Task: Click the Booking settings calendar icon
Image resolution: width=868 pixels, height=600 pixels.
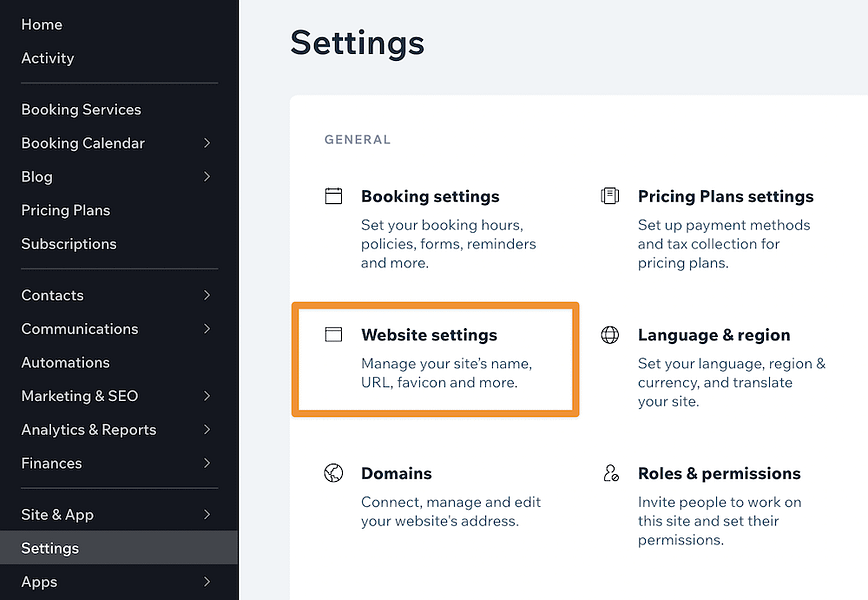Action: [x=333, y=196]
